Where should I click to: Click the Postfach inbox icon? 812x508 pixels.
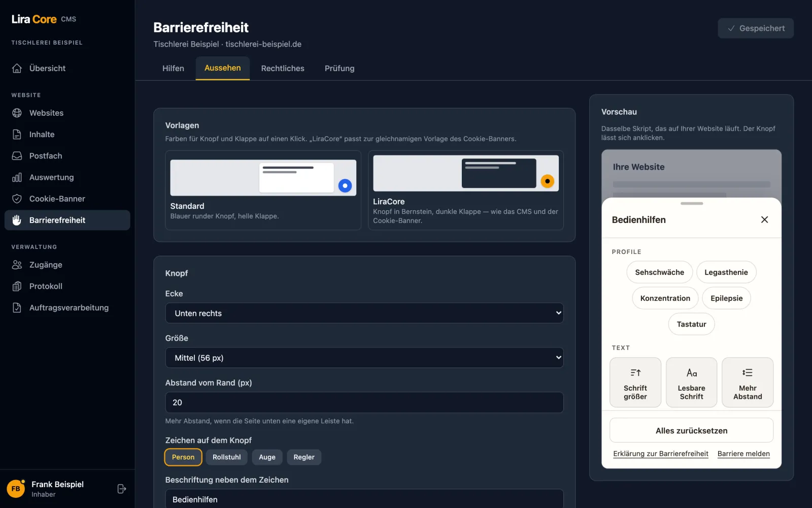click(x=17, y=155)
